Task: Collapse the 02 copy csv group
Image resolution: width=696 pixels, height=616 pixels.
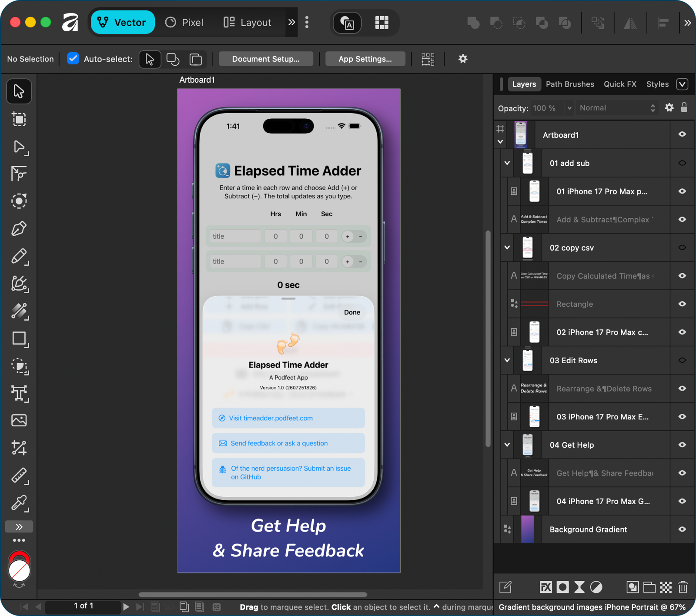Action: click(507, 248)
